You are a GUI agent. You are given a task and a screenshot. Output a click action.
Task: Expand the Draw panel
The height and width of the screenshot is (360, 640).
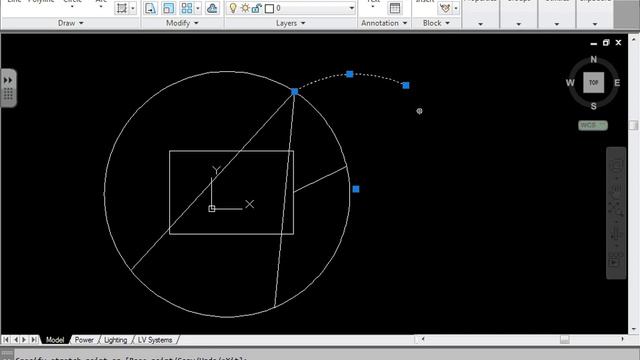(x=71, y=23)
